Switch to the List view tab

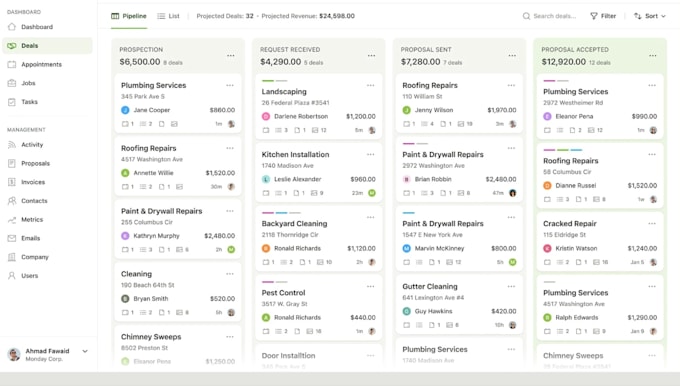(x=168, y=16)
